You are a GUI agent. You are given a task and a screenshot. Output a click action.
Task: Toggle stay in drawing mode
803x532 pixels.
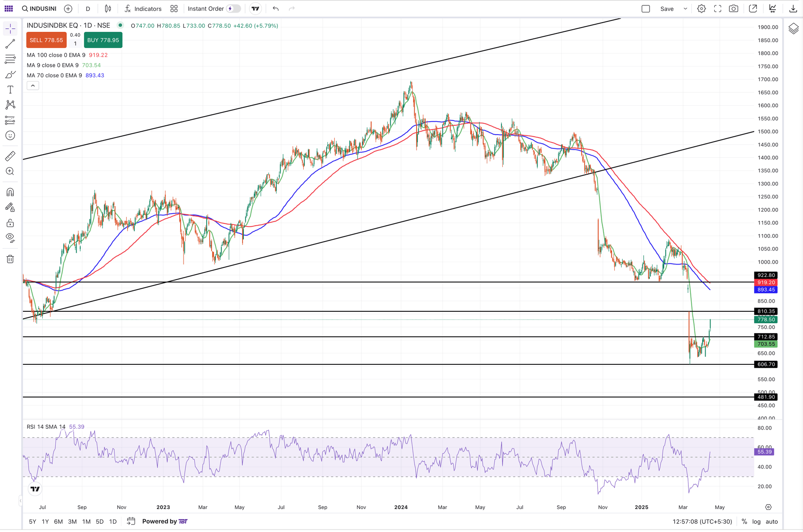point(10,208)
